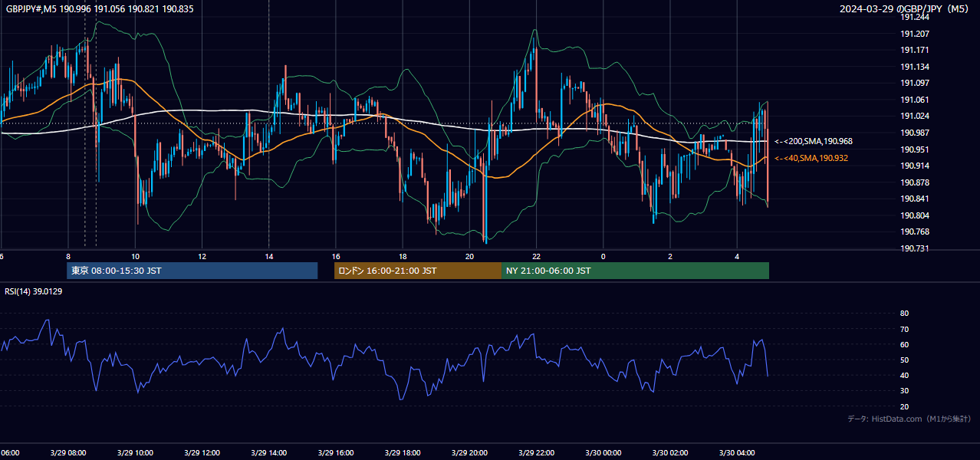Click the '2024-03-29 のGBP/JPY (M5)' chart title
This screenshot has height=460, width=980.
click(x=905, y=8)
